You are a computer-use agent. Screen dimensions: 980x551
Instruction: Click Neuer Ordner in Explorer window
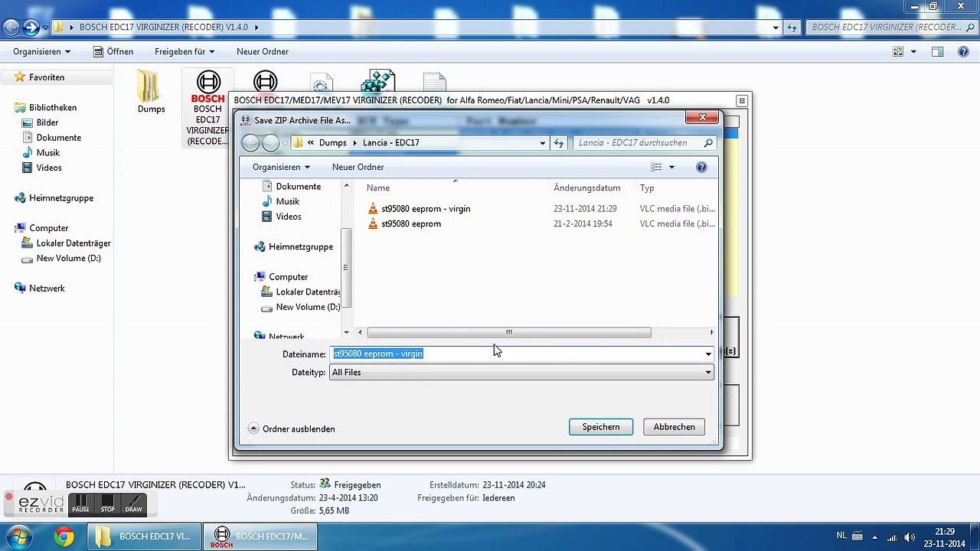coord(263,52)
